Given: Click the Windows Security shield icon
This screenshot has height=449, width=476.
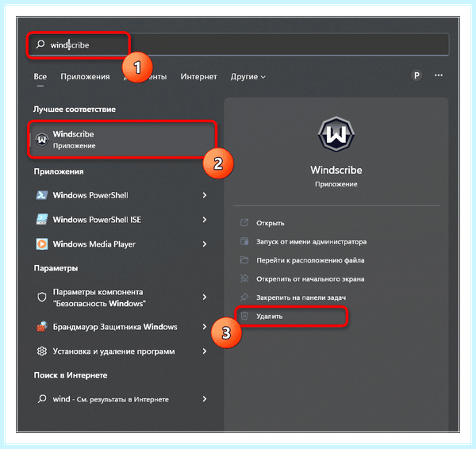Looking at the screenshot, I should point(42,297).
